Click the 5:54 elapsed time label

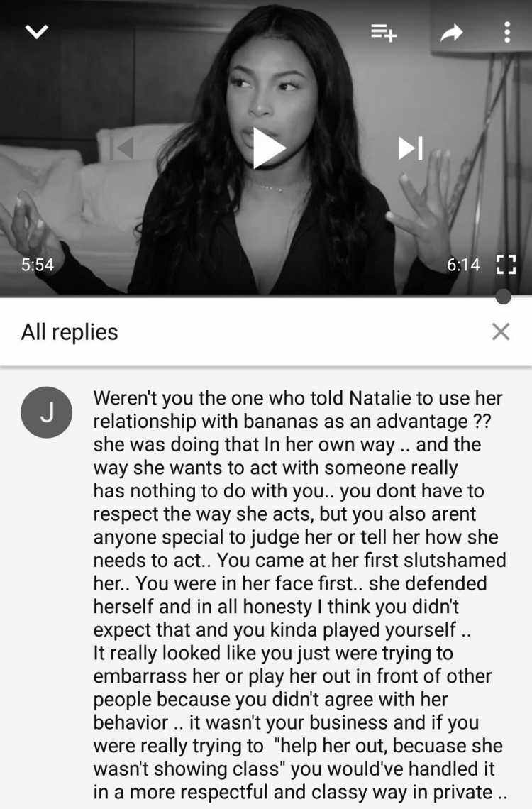pyautogui.click(x=37, y=265)
